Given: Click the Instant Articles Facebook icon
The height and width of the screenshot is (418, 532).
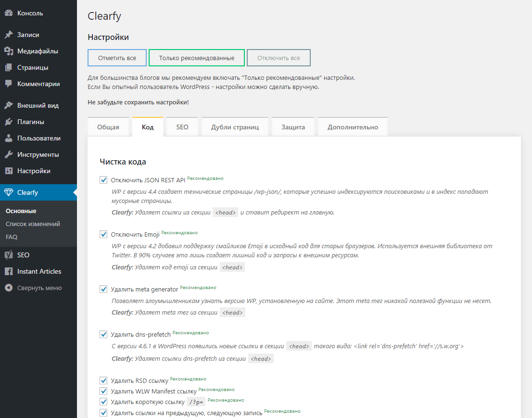Looking at the screenshot, I should [x=9, y=272].
